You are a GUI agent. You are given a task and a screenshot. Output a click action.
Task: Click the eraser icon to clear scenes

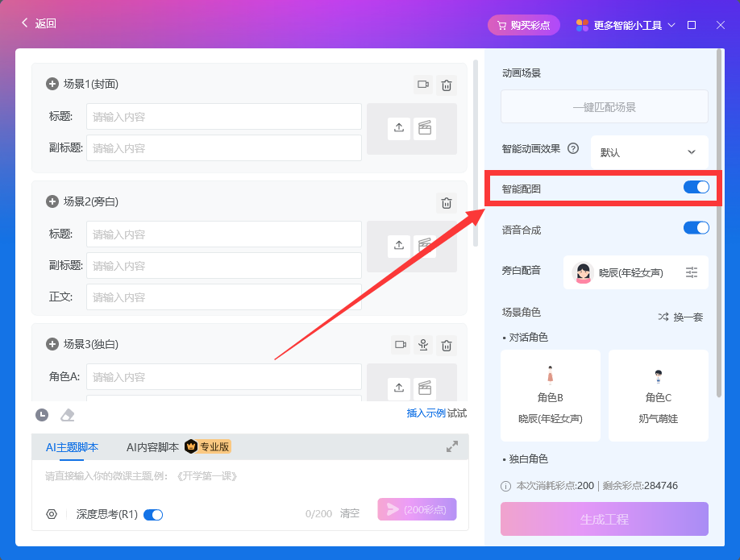68,415
